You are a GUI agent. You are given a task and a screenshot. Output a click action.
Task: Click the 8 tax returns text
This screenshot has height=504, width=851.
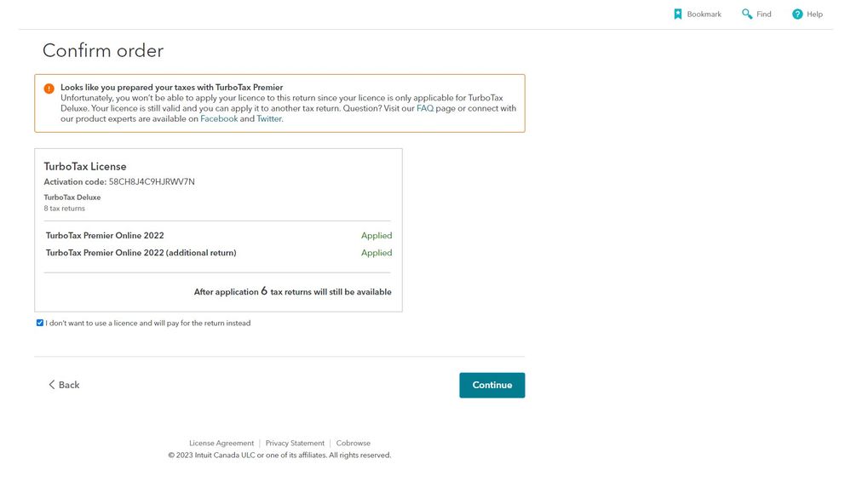65,209
